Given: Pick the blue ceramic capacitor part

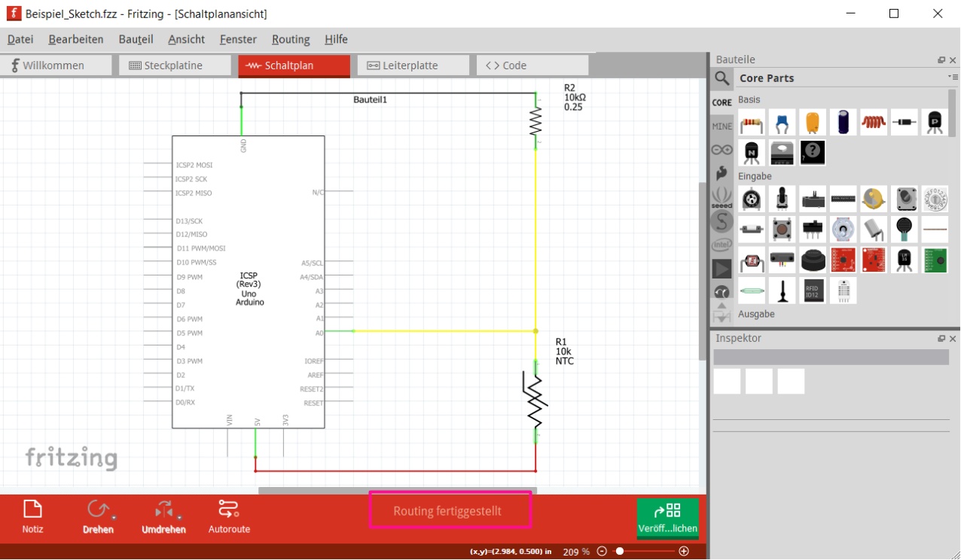Looking at the screenshot, I should [783, 122].
